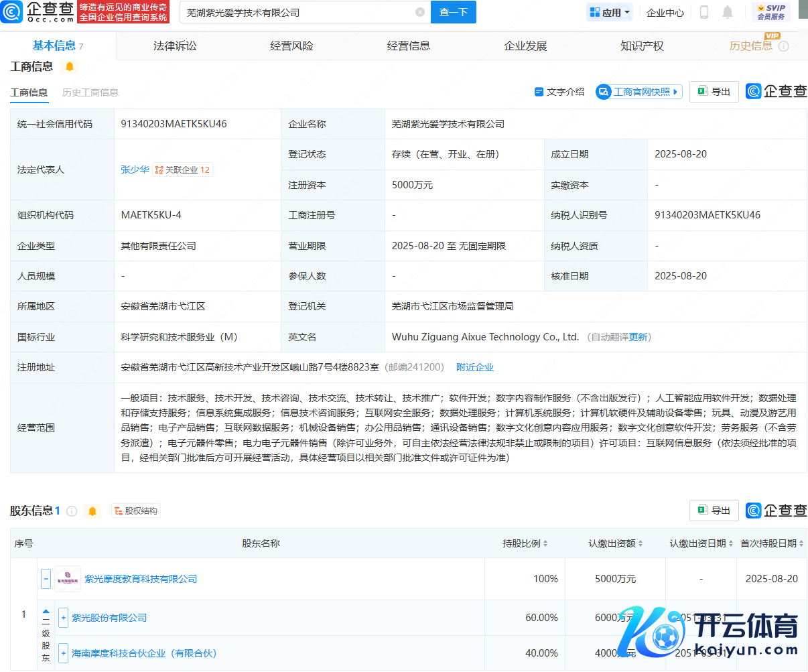
Task: Click bell icon beside 工商信息 heading
Action: tap(70, 66)
